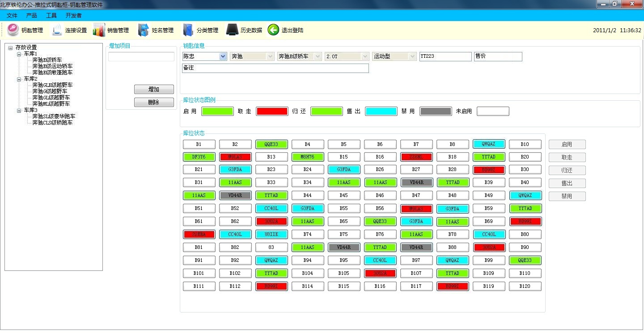Click the 取走 button beside the slot grid

pyautogui.click(x=567, y=158)
